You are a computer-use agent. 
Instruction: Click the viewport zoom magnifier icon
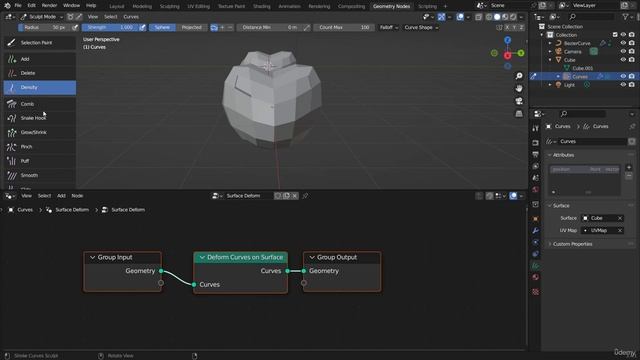(519, 76)
